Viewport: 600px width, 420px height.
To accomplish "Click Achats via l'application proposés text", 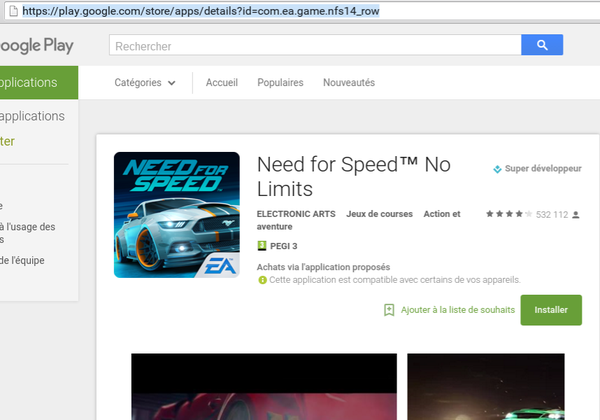I will 323,267.
